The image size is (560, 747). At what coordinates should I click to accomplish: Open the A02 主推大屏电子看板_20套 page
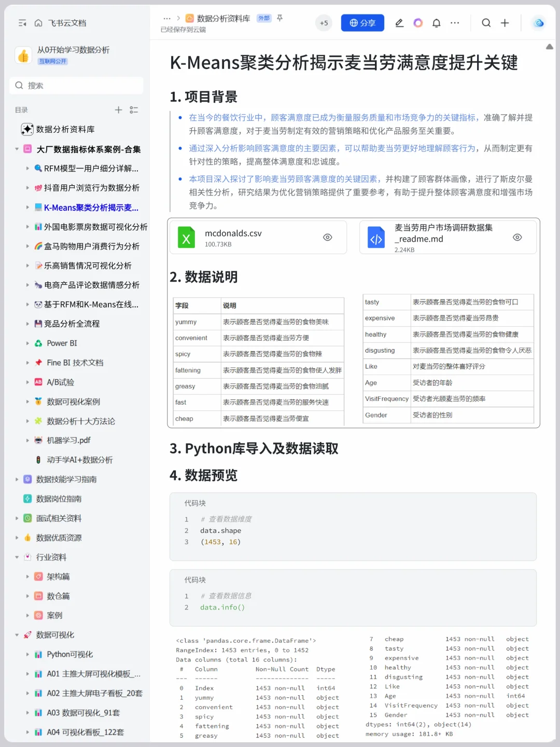tap(94, 693)
